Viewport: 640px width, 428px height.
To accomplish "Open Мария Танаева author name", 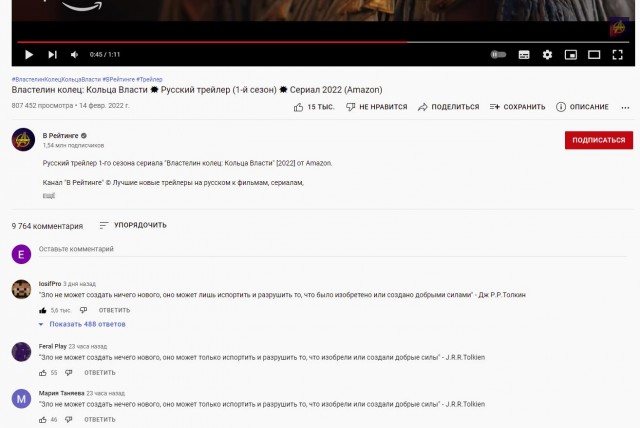I will (61, 393).
